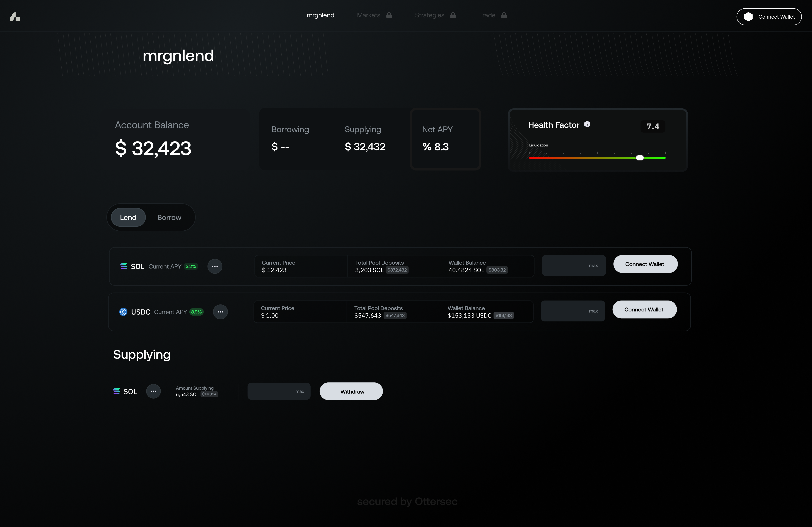Click the USDC token icon in the lend list
The width and height of the screenshot is (812, 527).
[123, 312]
